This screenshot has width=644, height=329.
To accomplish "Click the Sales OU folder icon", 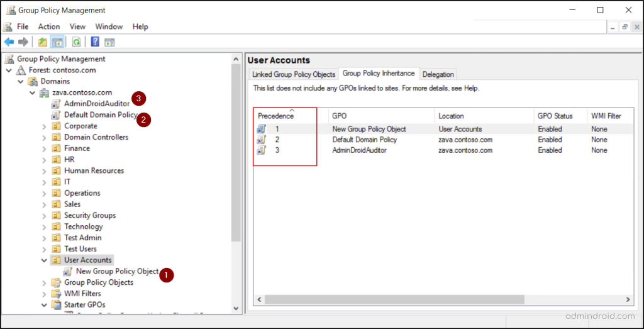I will point(56,204).
